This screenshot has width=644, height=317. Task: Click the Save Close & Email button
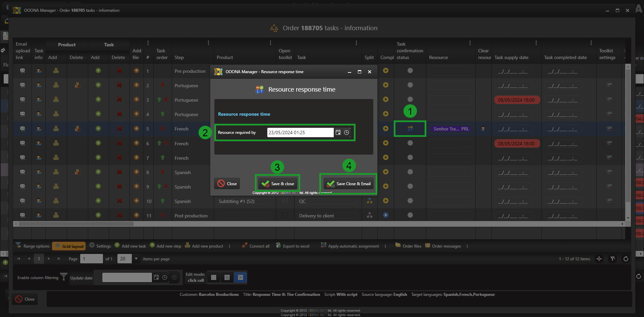click(x=348, y=184)
